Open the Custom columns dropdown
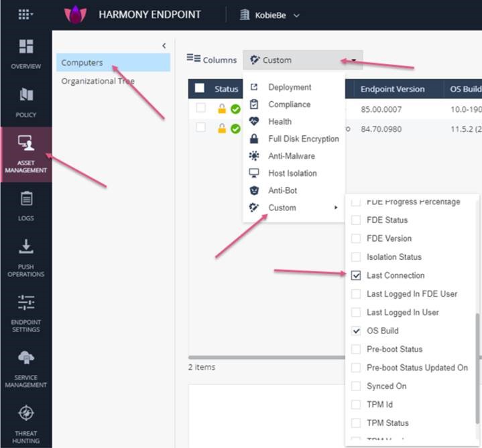The width and height of the screenshot is (482, 448). pyautogui.click(x=303, y=60)
